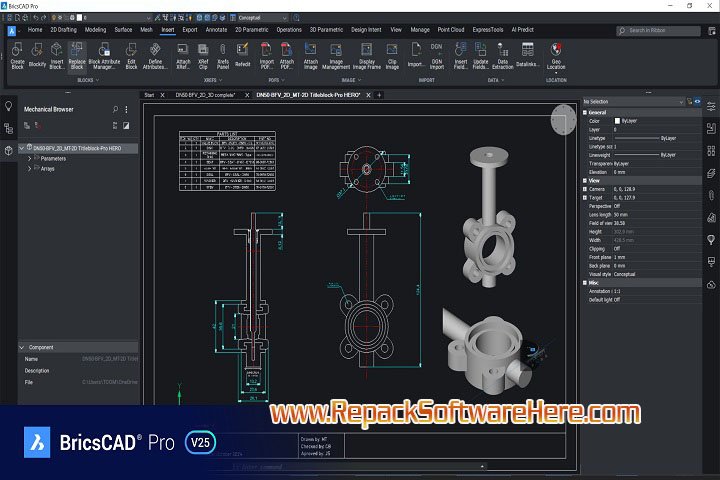Image resolution: width=720 pixels, height=480 pixels.
Task: Toggle the Default light Off value
Action: click(x=617, y=299)
